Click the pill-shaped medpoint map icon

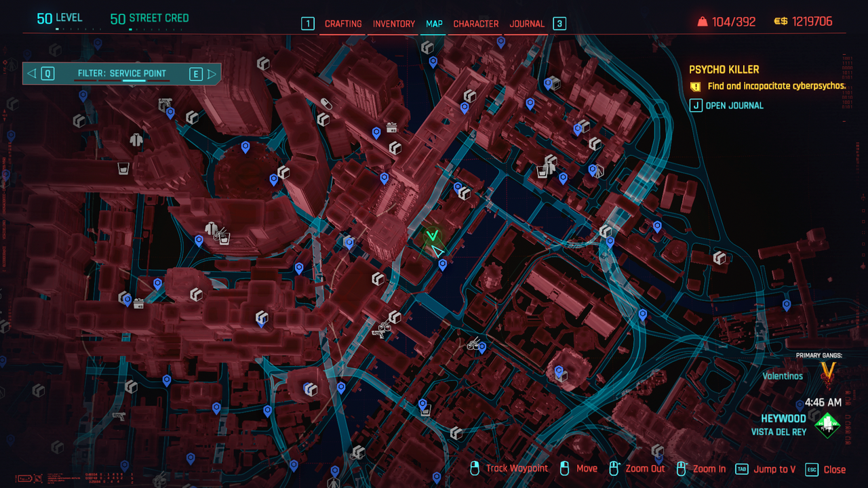coord(326,103)
